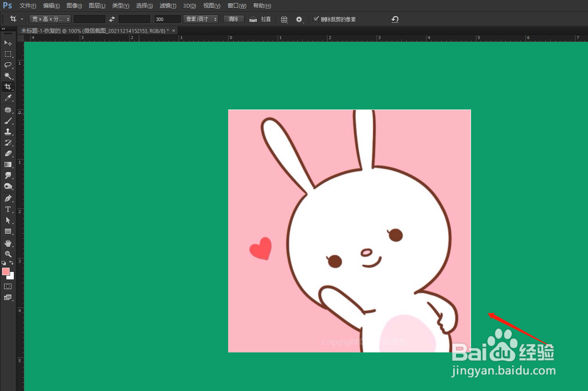
Task: Click the Clear button in options bar
Action: pos(234,19)
